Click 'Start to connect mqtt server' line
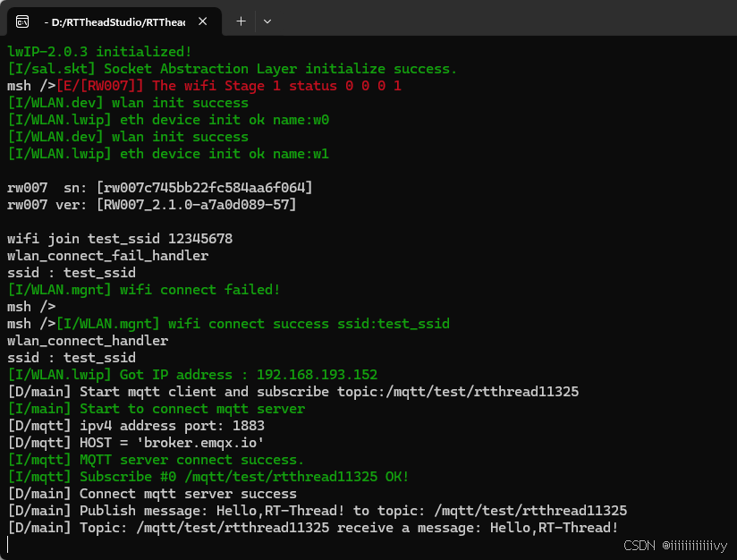737x560 pixels. click(156, 409)
